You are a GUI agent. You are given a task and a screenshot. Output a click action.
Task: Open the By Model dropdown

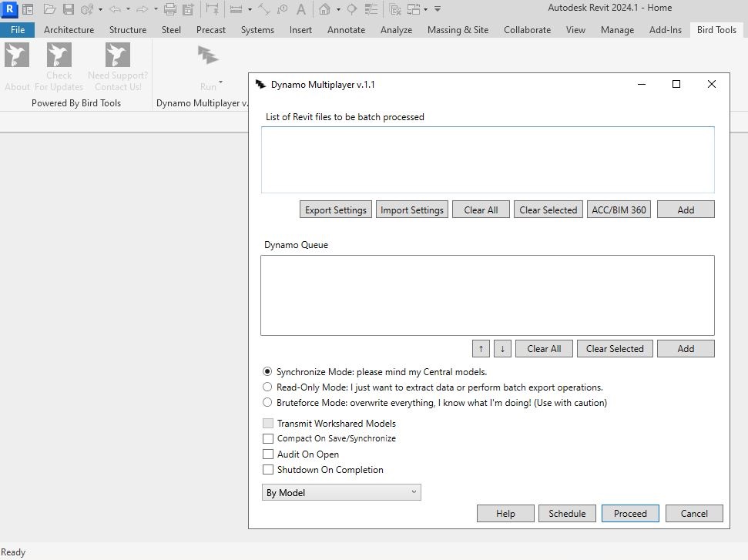click(x=341, y=492)
